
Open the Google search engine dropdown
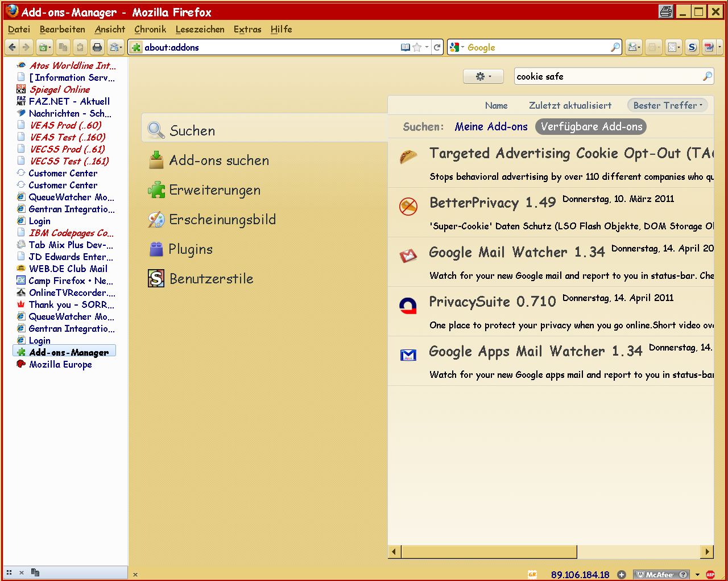(x=456, y=47)
